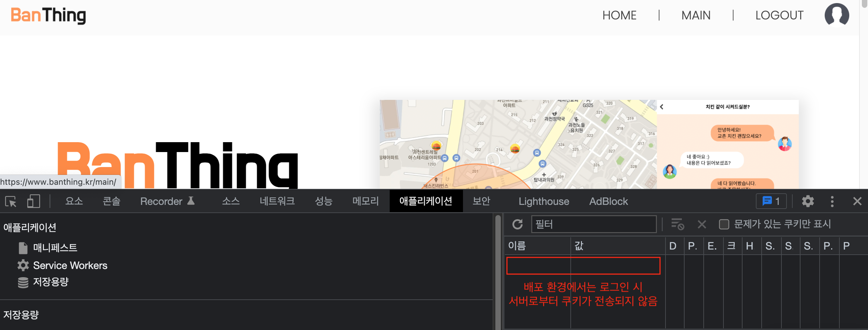Switch to the 성능 tab
Image resolution: width=868 pixels, height=330 pixels.
(324, 201)
